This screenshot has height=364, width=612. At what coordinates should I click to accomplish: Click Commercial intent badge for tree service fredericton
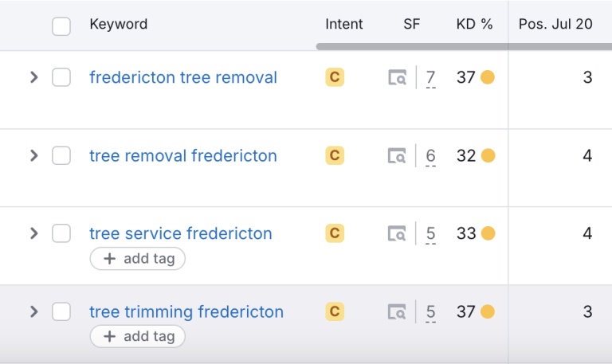click(335, 233)
